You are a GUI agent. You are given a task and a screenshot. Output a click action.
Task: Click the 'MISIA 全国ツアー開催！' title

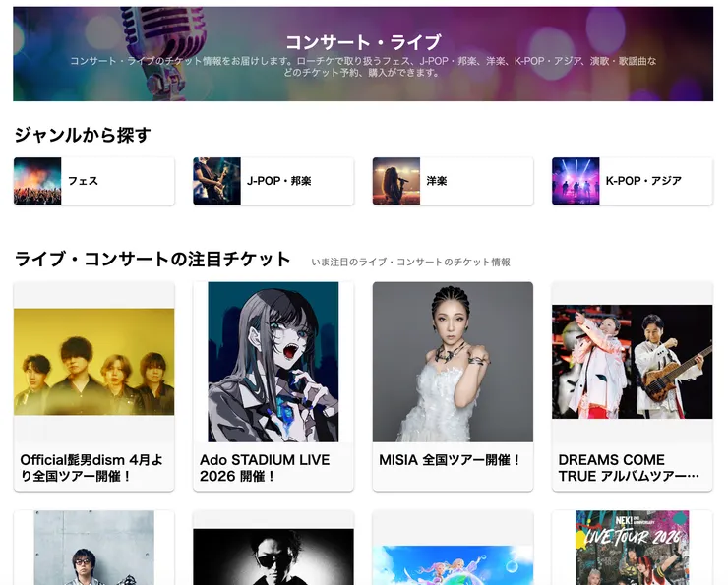tap(450, 460)
